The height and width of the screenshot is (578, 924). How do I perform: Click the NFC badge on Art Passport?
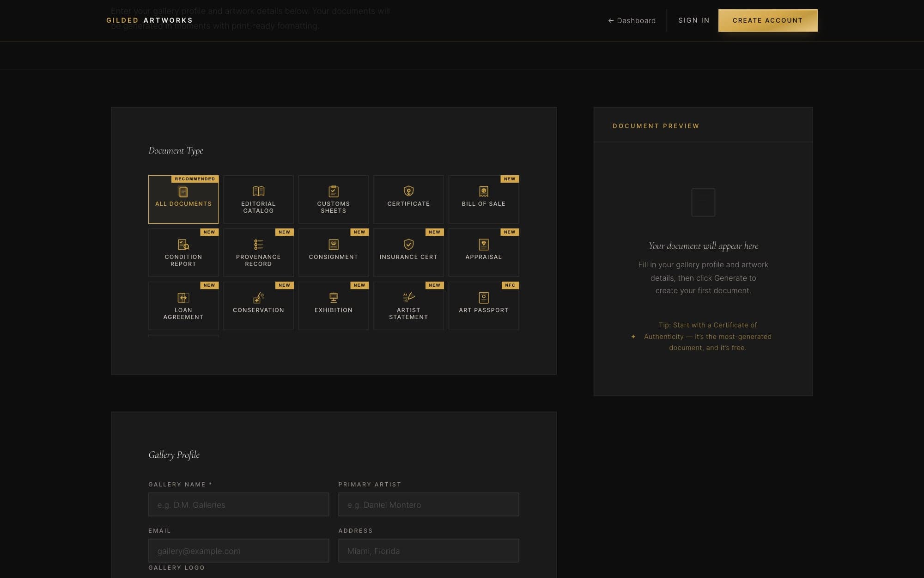tap(510, 285)
